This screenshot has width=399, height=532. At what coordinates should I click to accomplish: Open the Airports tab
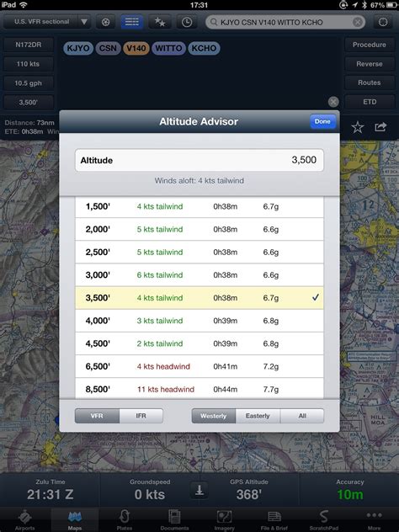24,519
